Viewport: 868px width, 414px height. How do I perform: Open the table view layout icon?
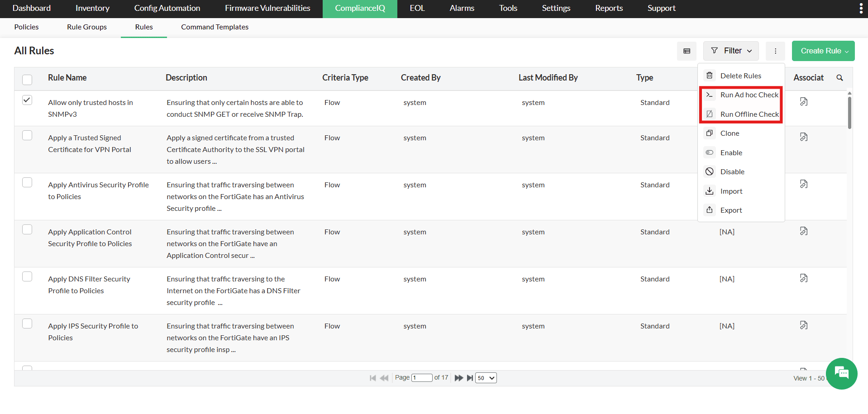tap(687, 51)
